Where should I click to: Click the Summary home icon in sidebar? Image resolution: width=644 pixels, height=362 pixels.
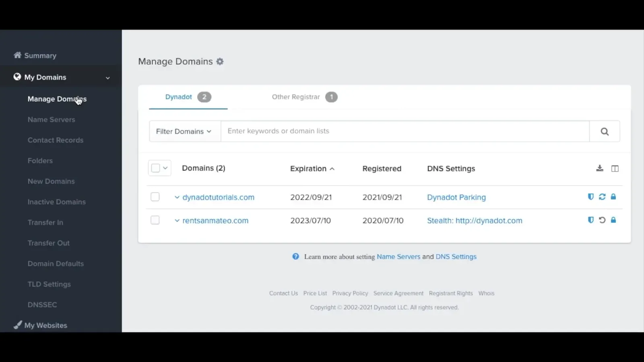[x=17, y=55]
